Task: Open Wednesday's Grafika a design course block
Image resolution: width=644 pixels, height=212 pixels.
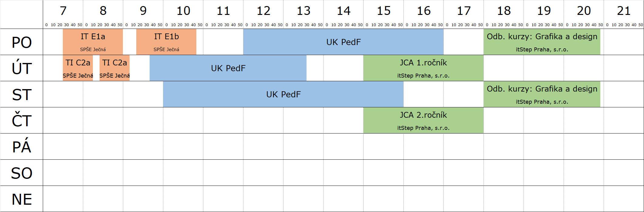Action: point(542,94)
